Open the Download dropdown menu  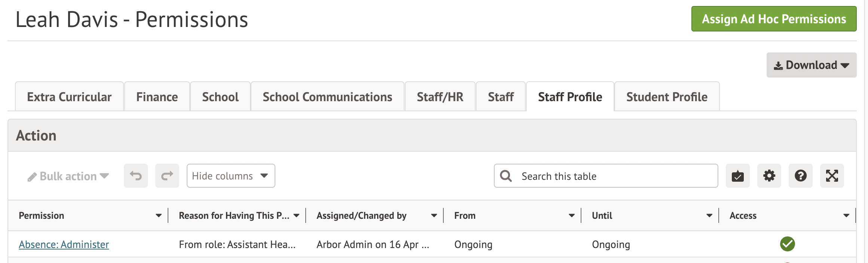click(811, 65)
